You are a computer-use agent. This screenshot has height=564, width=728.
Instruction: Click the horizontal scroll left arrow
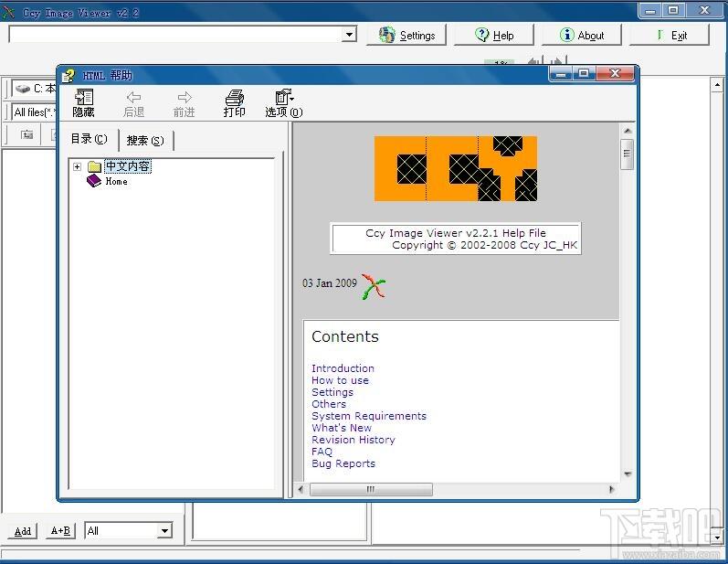point(301,489)
